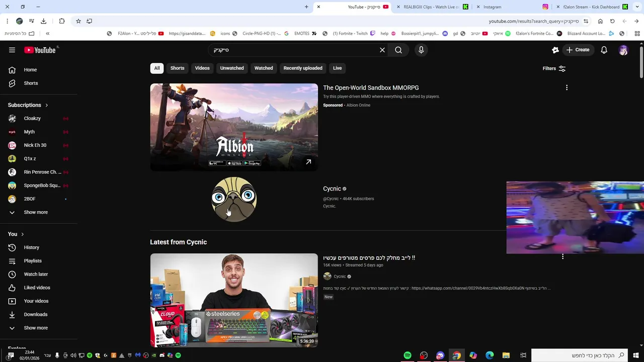Open search Filters
This screenshot has width=644, height=362.
pyautogui.click(x=554, y=68)
